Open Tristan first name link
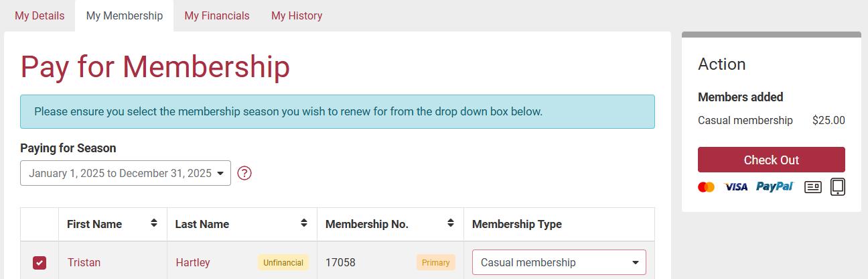 (x=84, y=262)
